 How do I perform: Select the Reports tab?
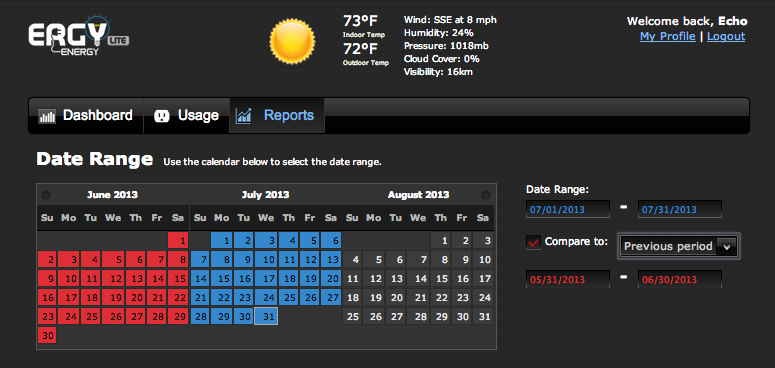[277, 116]
